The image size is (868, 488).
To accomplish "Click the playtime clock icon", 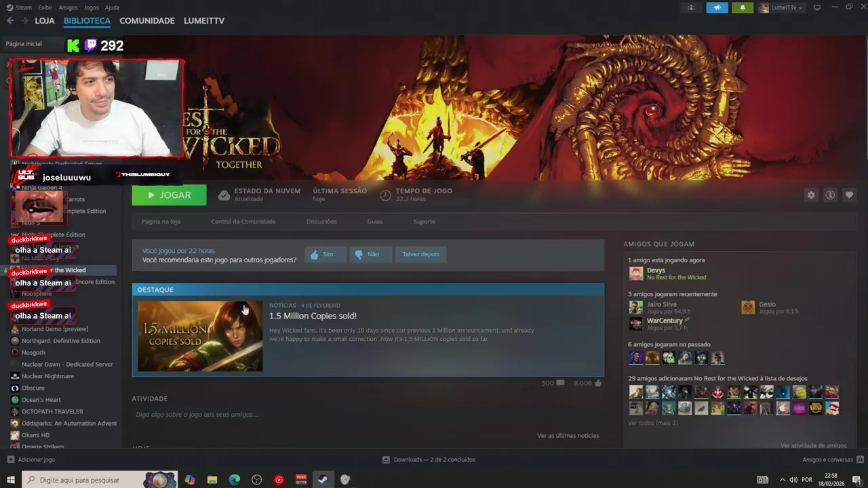I will point(385,195).
